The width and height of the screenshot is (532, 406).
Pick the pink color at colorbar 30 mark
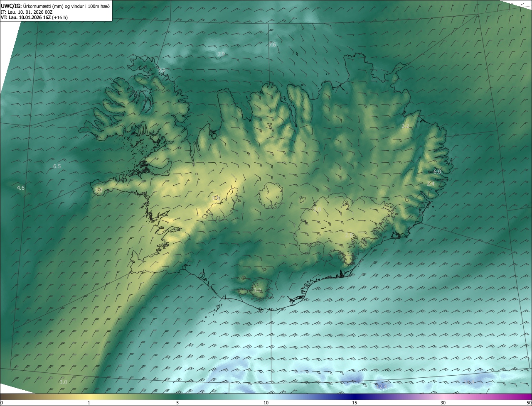[443, 396]
